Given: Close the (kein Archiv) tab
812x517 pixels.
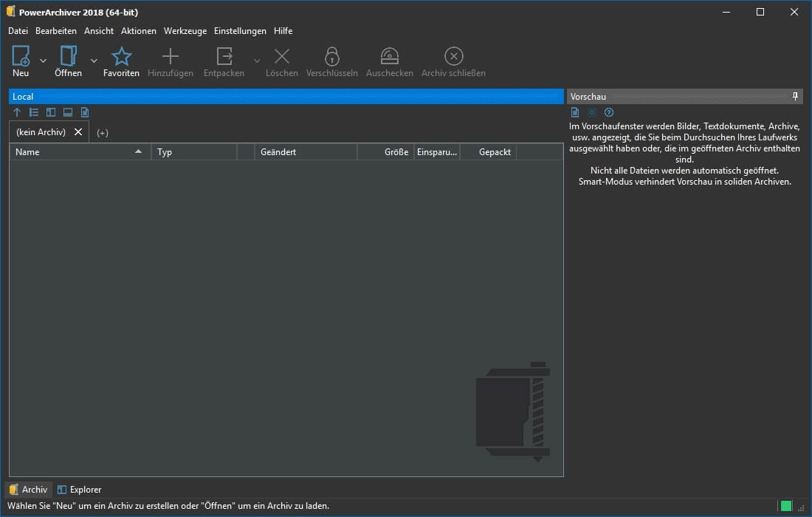Looking at the screenshot, I should 78,132.
